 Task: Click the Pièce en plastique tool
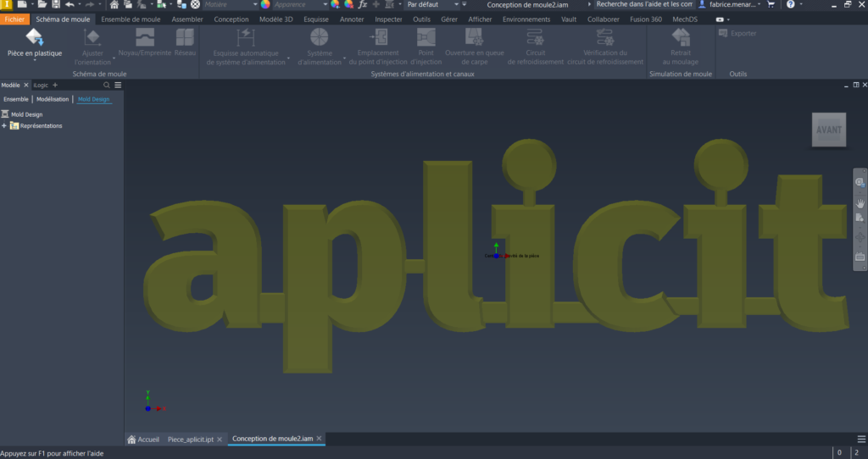(35, 44)
